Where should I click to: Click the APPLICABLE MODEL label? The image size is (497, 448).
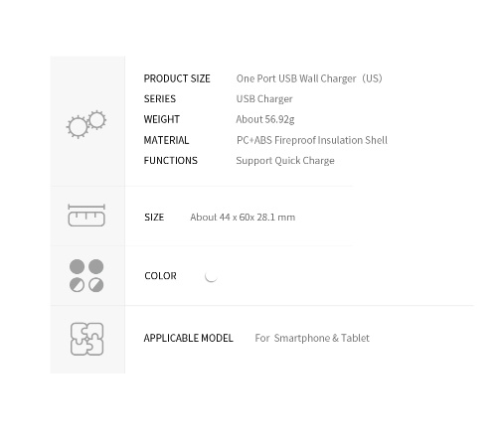[x=189, y=338]
